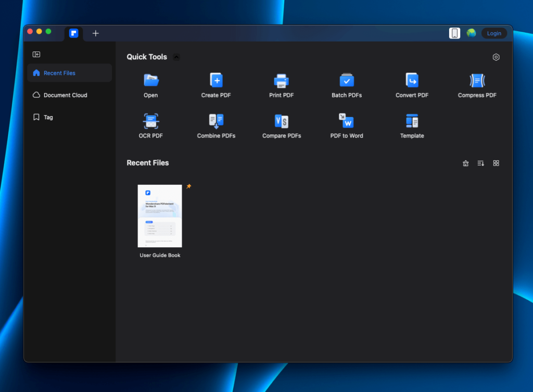533x392 pixels.
Task: Launch the PDF to Word tool
Action: pyautogui.click(x=346, y=126)
